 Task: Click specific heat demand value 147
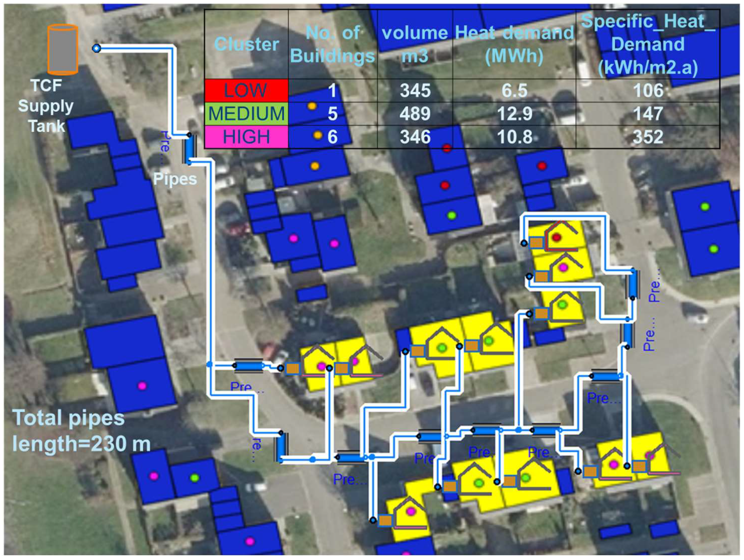648,114
